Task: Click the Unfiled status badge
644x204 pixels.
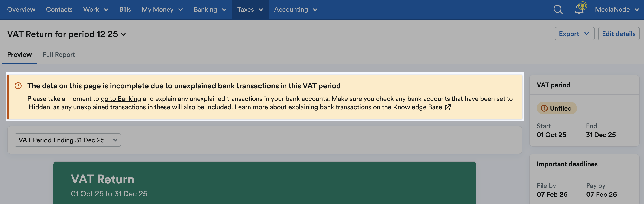Action: 557,108
